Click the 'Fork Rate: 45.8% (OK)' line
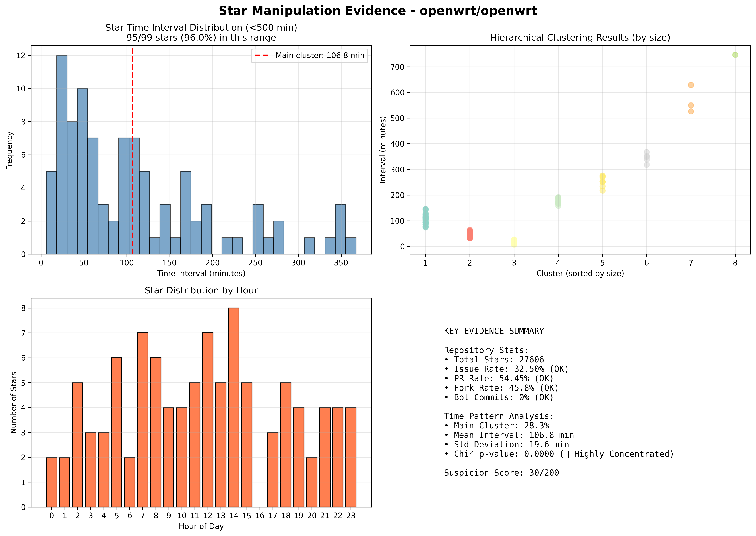Image resolution: width=756 pixels, height=536 pixels. tap(501, 388)
